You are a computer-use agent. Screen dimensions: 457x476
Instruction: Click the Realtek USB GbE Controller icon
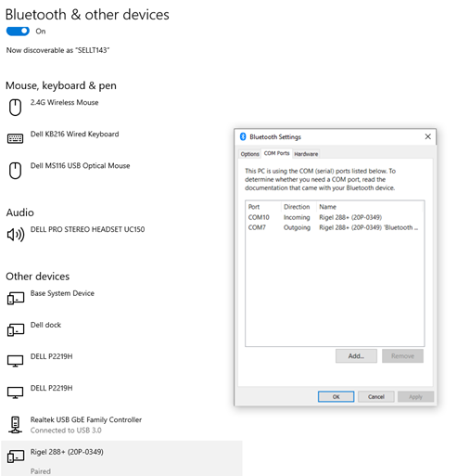pyautogui.click(x=15, y=425)
